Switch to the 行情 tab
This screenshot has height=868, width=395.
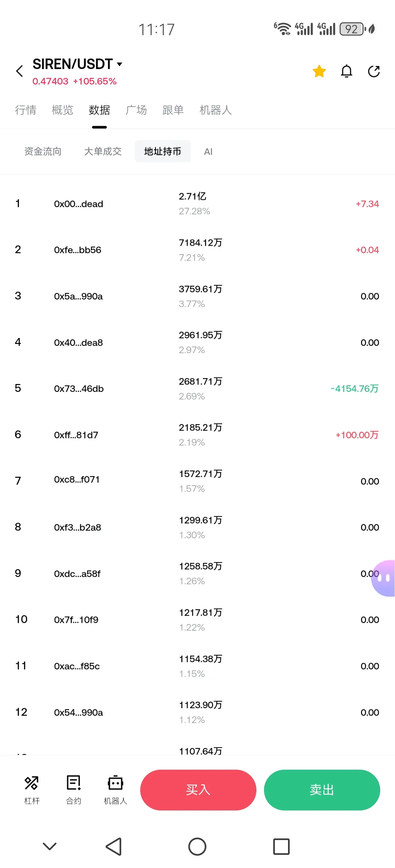(x=26, y=110)
